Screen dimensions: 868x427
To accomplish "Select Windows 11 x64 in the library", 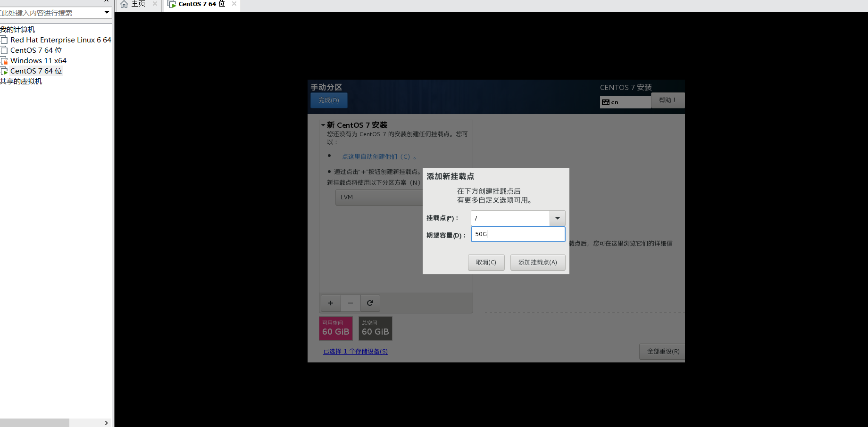I will tap(38, 61).
